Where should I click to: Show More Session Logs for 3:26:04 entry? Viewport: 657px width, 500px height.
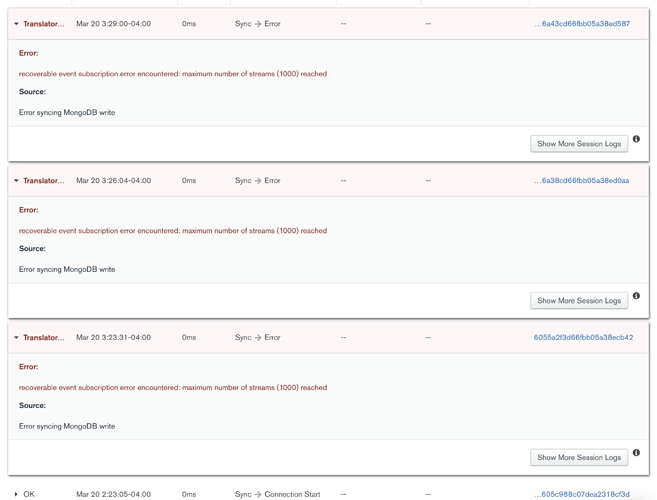pyautogui.click(x=579, y=301)
